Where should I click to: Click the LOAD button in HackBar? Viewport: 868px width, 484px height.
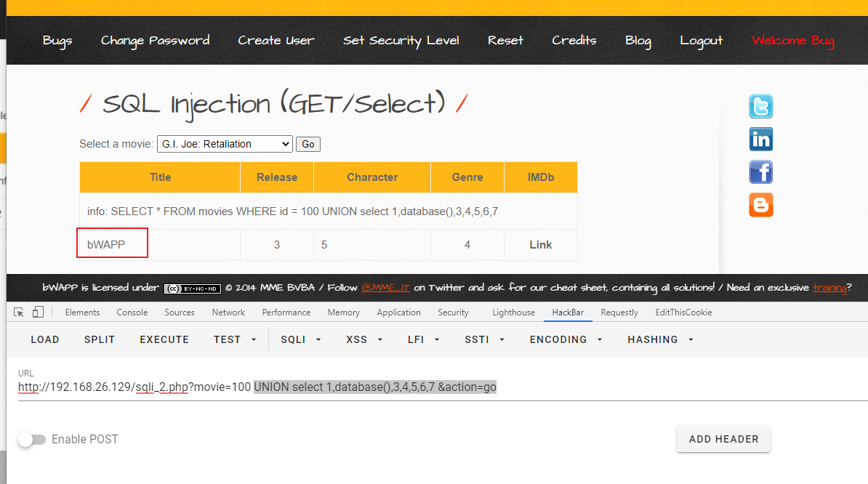coord(45,339)
